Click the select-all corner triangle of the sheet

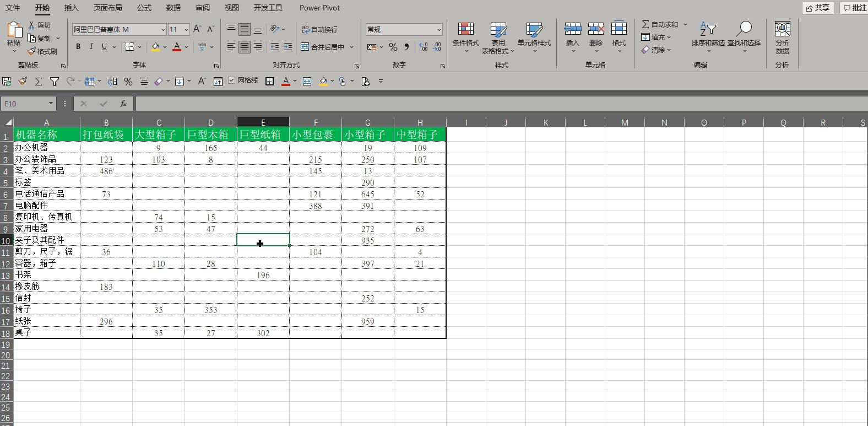(8, 122)
